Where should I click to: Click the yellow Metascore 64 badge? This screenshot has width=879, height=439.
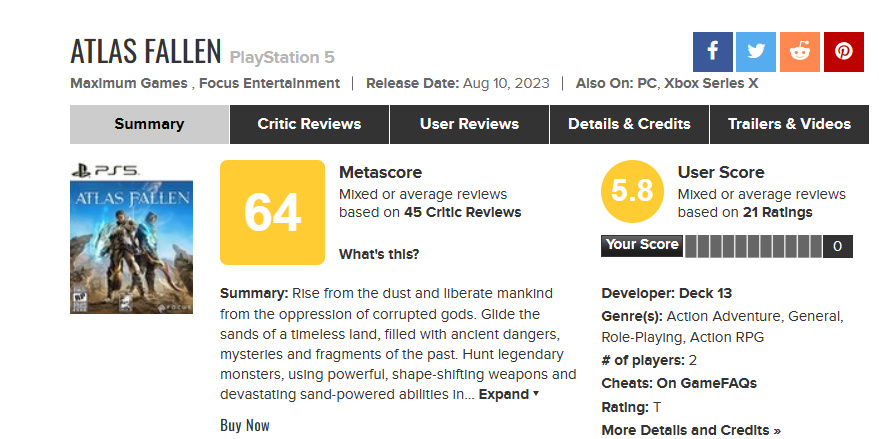(x=272, y=212)
